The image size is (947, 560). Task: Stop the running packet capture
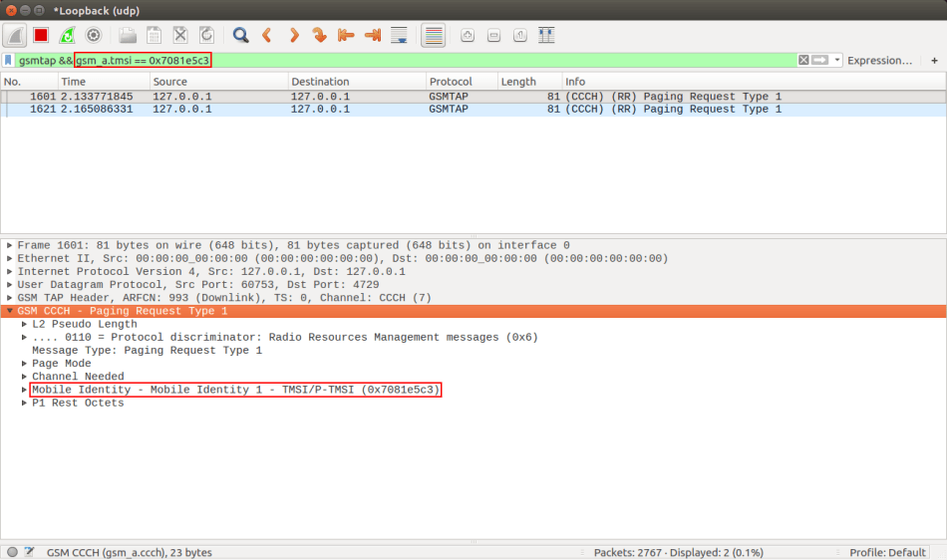point(41,35)
